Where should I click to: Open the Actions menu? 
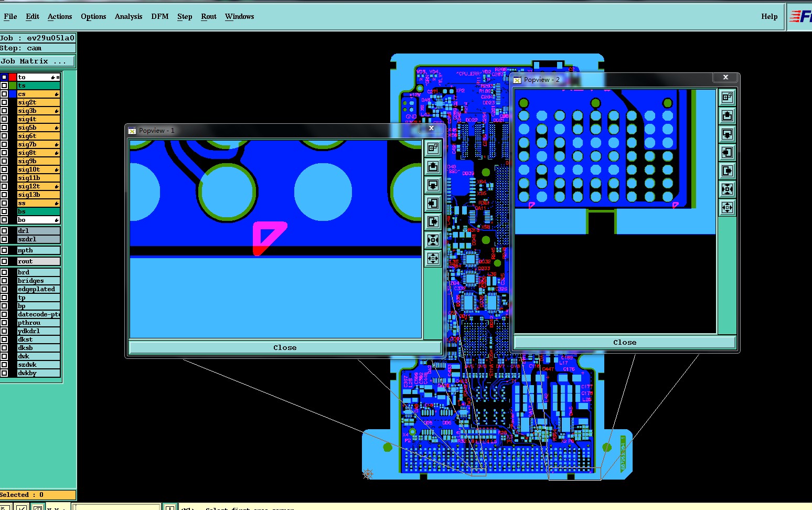tap(60, 16)
